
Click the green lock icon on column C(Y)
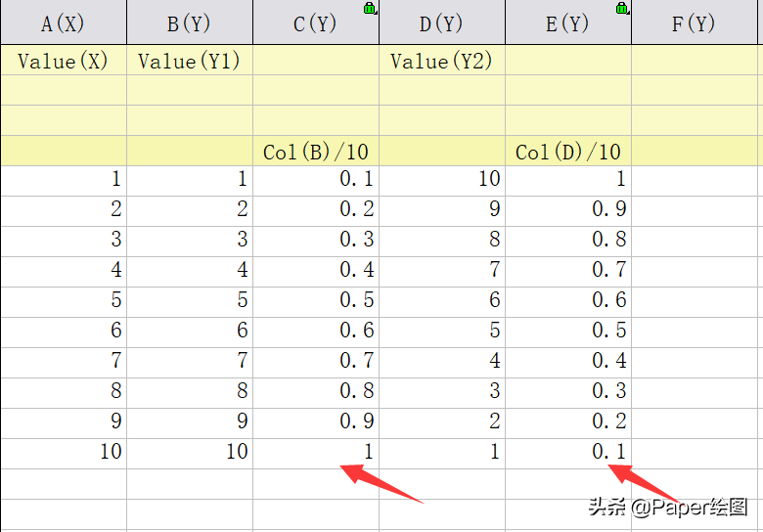coord(370,8)
